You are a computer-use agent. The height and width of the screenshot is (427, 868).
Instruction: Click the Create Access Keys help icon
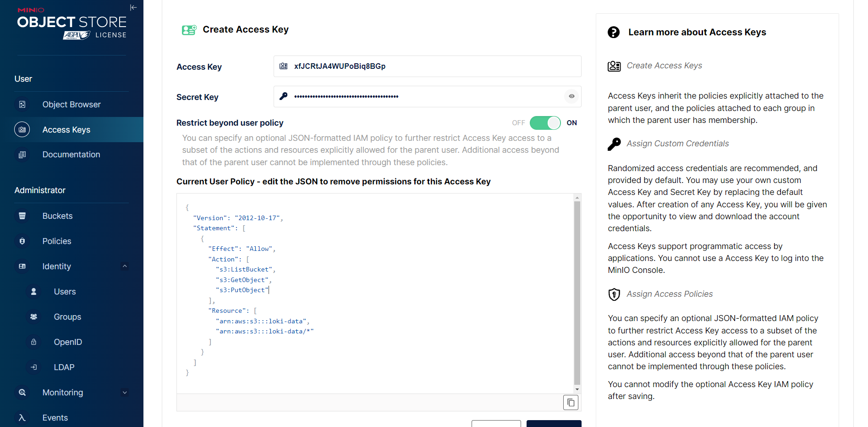click(614, 66)
